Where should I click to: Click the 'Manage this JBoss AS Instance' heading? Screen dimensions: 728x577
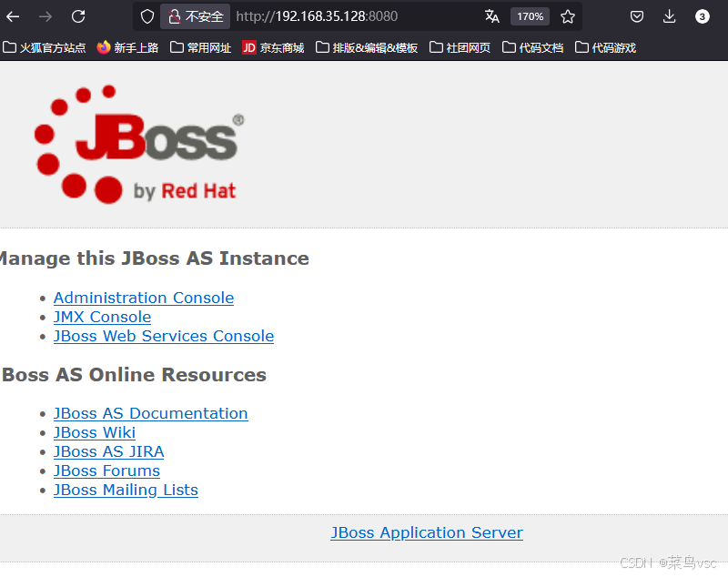click(x=154, y=258)
